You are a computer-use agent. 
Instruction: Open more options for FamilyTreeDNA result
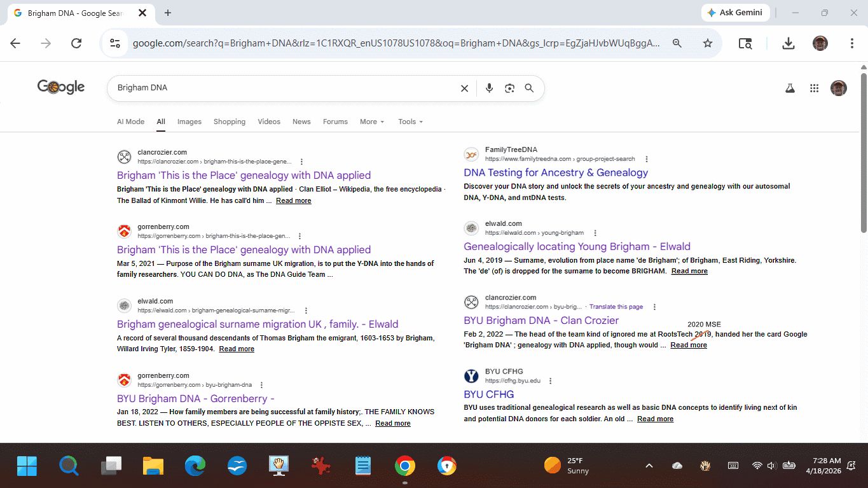pyautogui.click(x=647, y=159)
